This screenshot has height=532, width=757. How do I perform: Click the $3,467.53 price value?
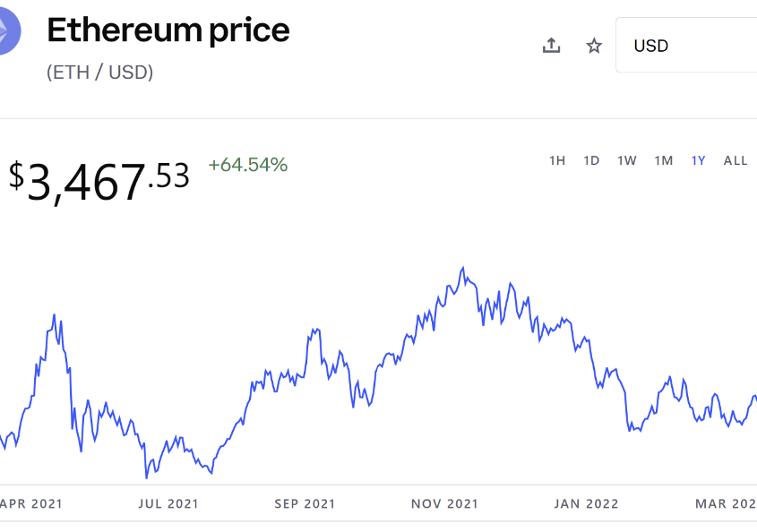(99, 179)
